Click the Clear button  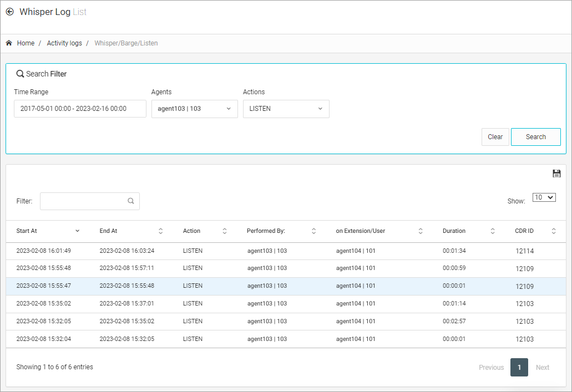pos(495,137)
